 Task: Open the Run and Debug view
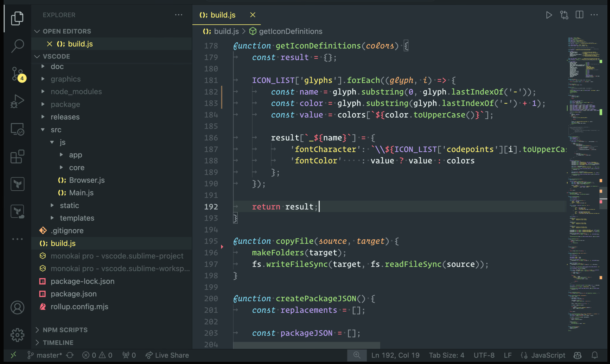click(x=17, y=101)
